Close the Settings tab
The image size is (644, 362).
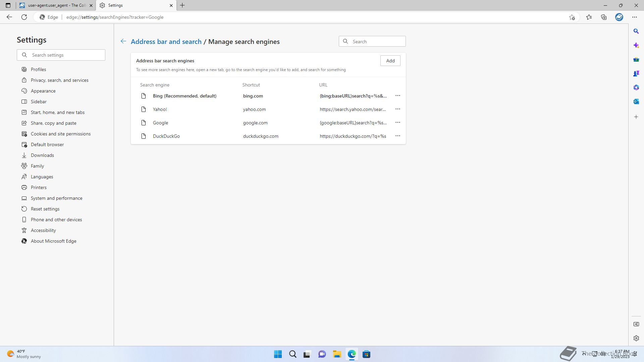pos(171,5)
